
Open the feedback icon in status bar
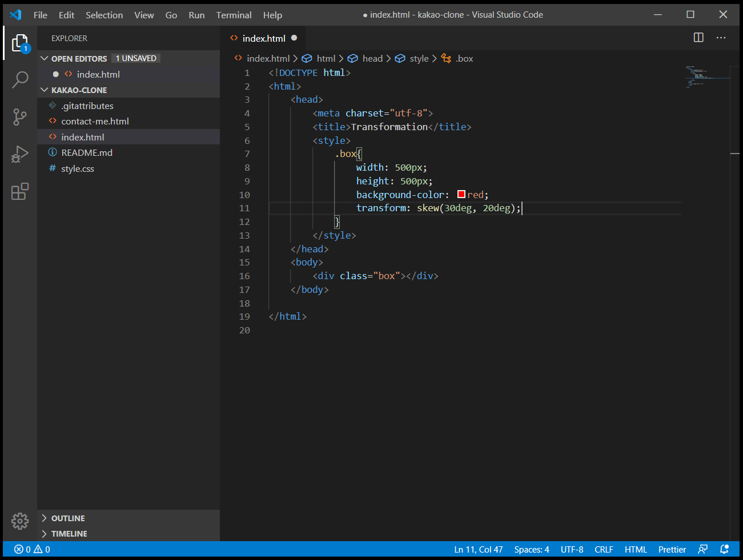pyautogui.click(x=703, y=549)
